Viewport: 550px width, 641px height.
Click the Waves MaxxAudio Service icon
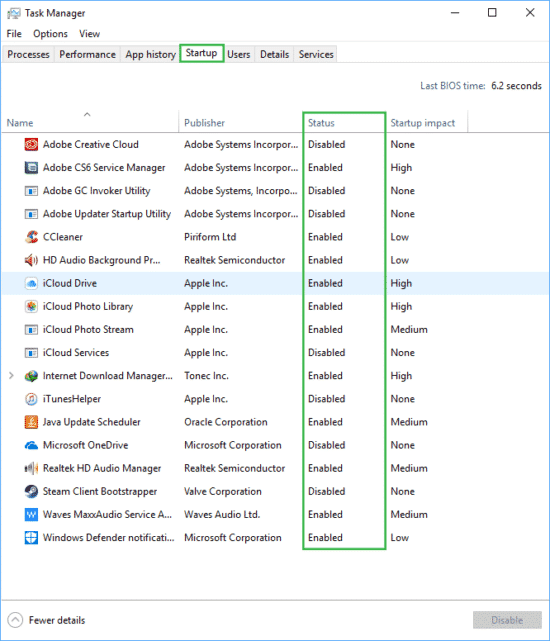point(31,514)
